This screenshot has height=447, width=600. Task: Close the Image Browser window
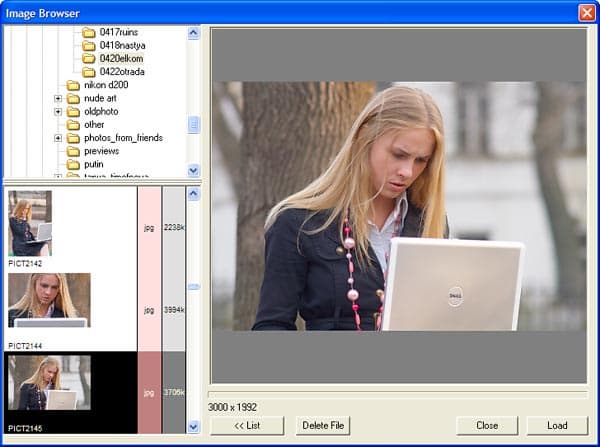click(587, 13)
